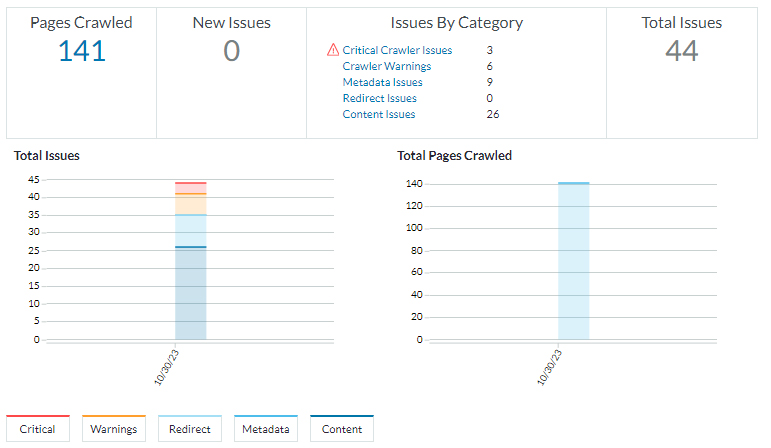Click the New Issues count of 0
The width and height of the screenshot is (771, 448).
coord(231,50)
